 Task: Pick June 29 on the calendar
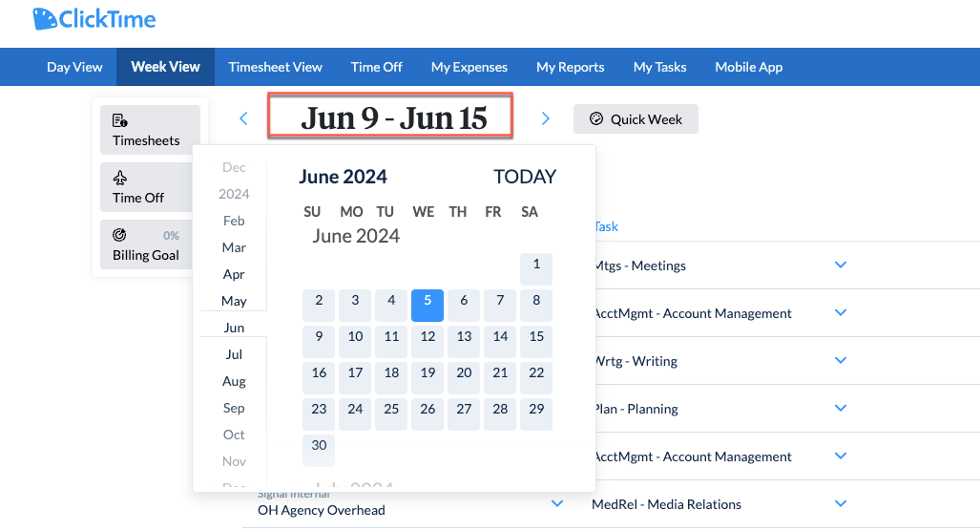[536, 414]
